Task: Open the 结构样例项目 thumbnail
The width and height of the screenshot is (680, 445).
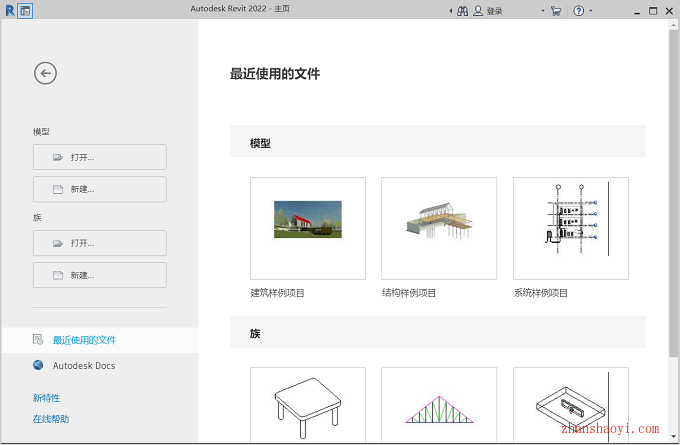Action: coord(439,228)
